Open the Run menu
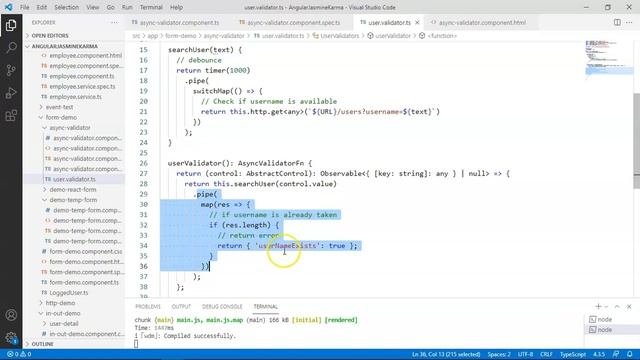The width and height of the screenshot is (640, 360). pos(127,7)
